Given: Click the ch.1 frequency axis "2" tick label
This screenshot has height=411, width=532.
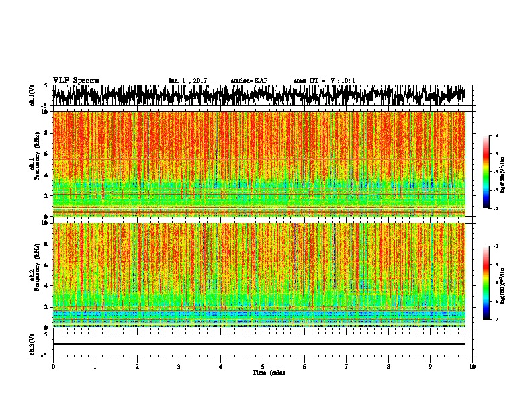Looking at the screenshot, I should [47, 196].
